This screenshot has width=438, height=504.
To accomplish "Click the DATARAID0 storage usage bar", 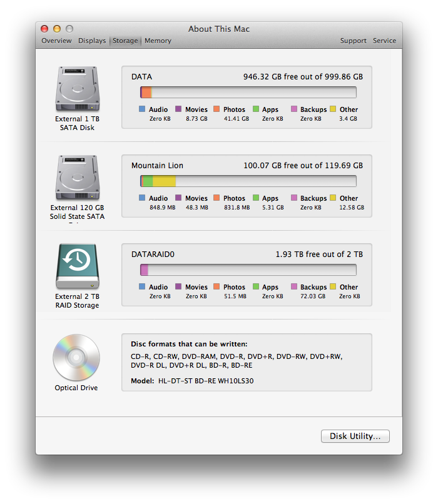I will tap(248, 270).
